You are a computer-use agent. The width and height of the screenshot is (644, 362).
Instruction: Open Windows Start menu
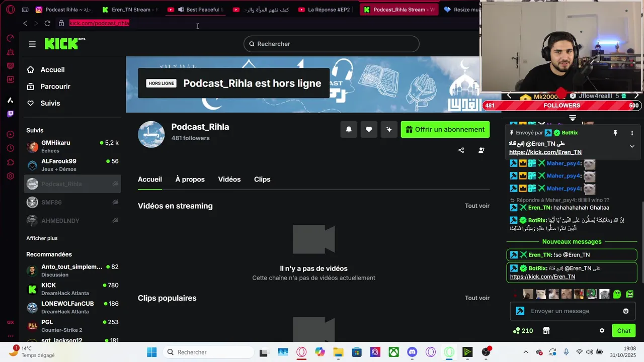point(151,352)
